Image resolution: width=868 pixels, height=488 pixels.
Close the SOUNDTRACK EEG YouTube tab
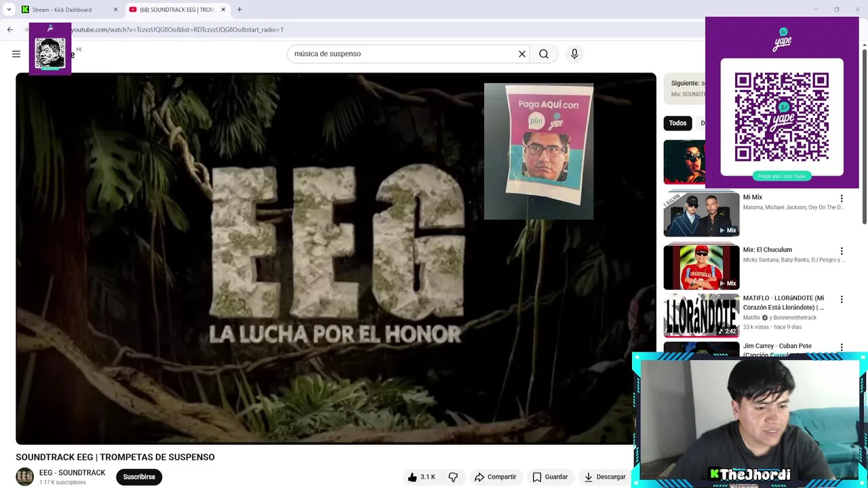223,9
